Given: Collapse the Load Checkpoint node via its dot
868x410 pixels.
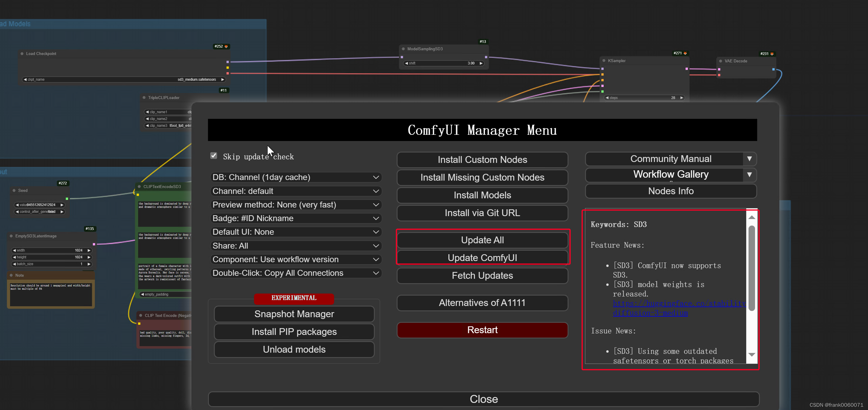Looking at the screenshot, I should tap(22, 54).
